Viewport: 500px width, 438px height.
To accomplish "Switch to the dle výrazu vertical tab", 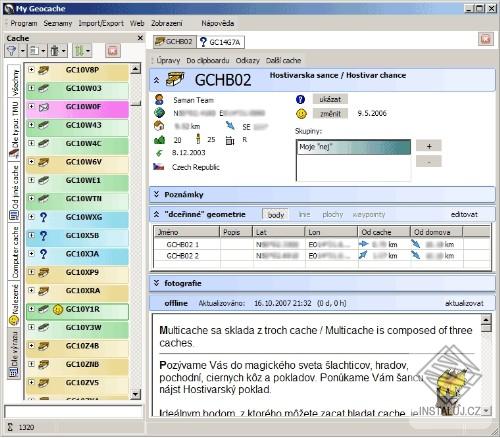I will (x=14, y=354).
